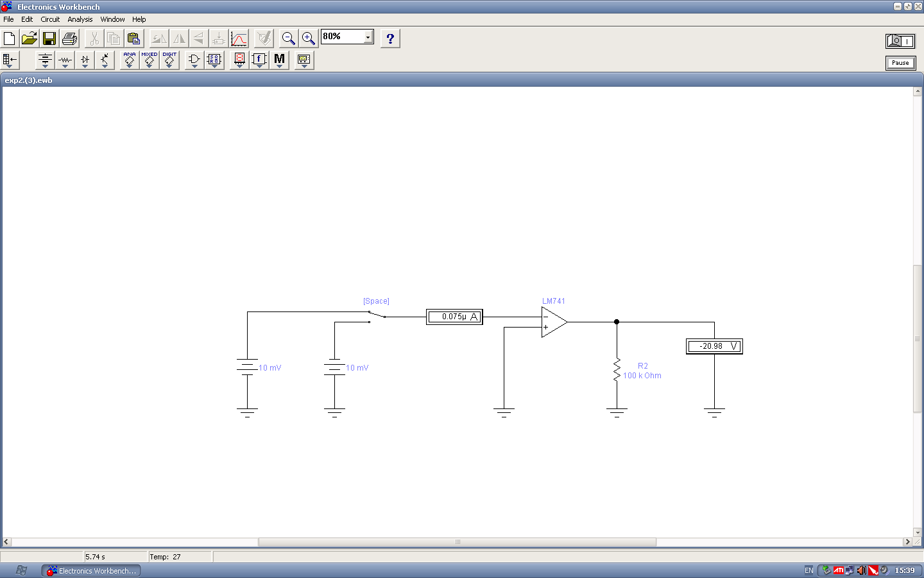Image resolution: width=924 pixels, height=578 pixels.
Task: Select the voltmeter reading -20.98 V
Action: tap(714, 346)
